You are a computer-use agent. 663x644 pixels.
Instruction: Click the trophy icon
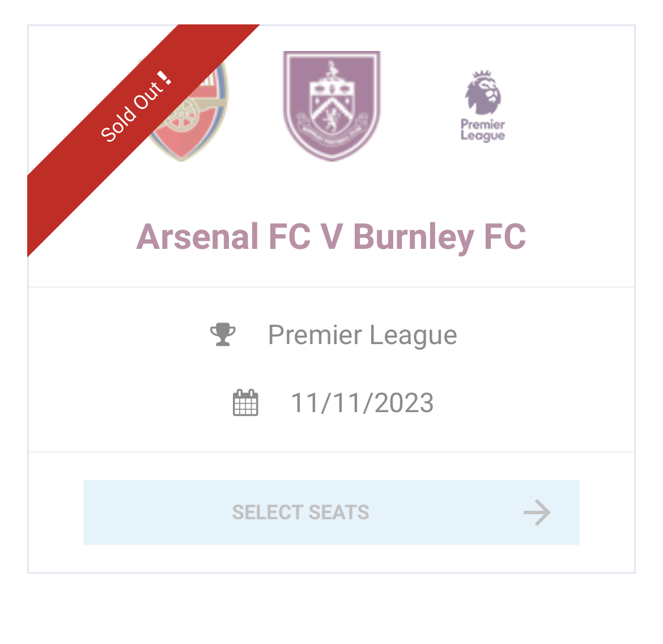223,334
